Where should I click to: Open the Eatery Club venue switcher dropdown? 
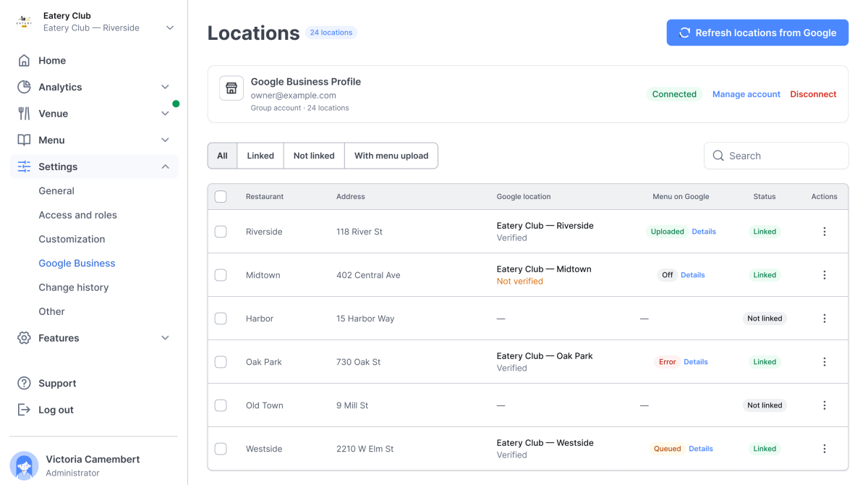(170, 28)
